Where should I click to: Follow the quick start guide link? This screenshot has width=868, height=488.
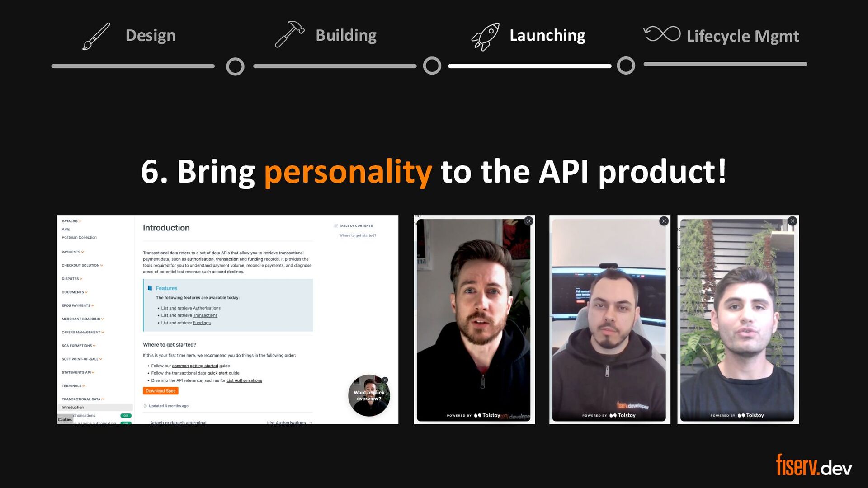point(217,373)
